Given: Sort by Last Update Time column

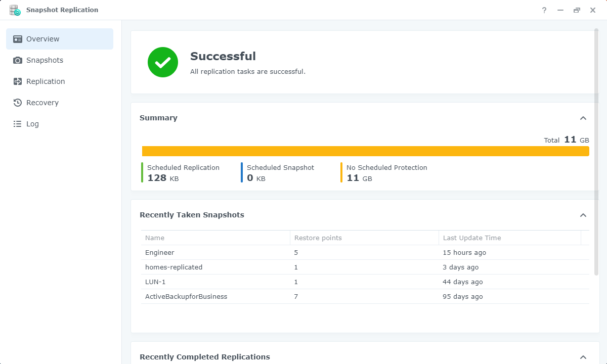Looking at the screenshot, I should coord(471,238).
